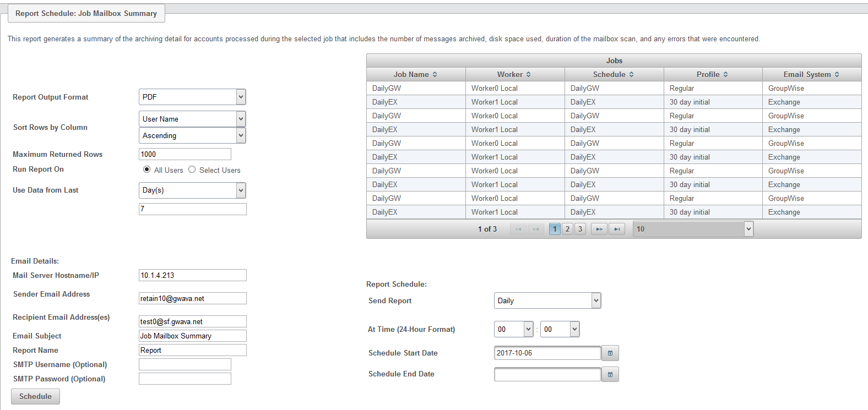Select the All Users radio button
The image size is (868, 410).
(x=147, y=170)
